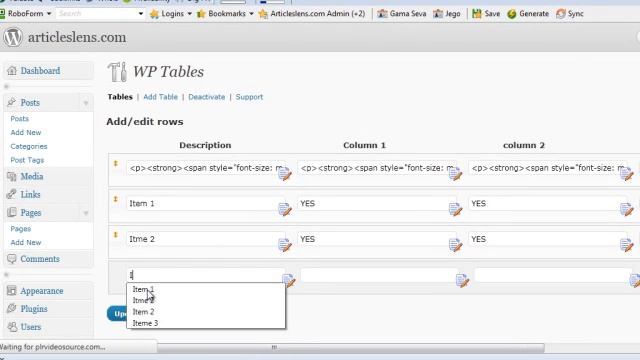Click the Deactivate link
Image resolution: width=640 pixels, height=360 pixels.
(x=207, y=97)
